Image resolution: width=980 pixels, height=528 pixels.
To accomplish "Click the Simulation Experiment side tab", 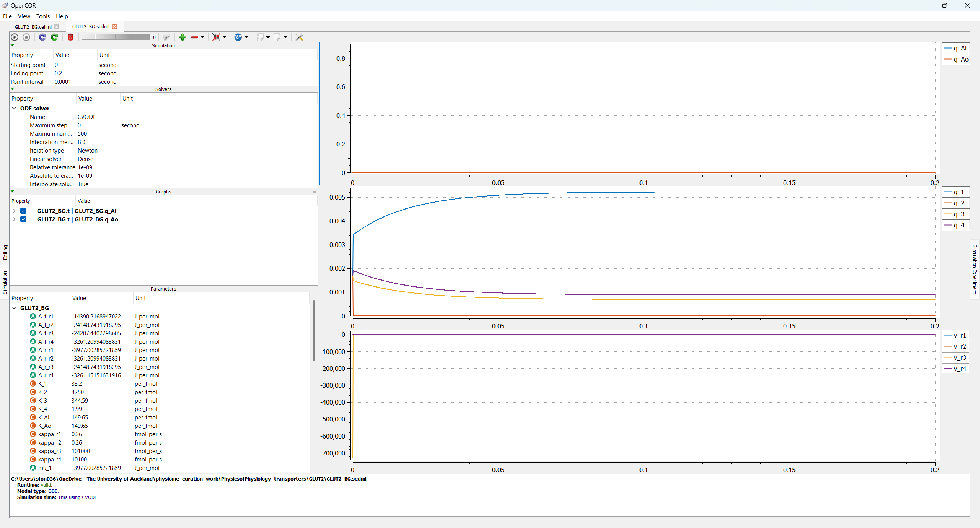I will click(975, 269).
